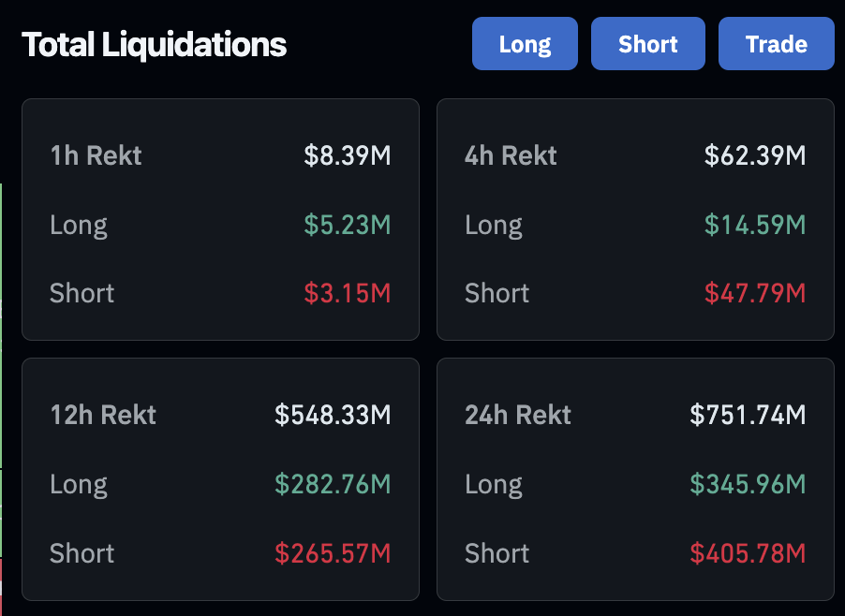Select the 12h Rekt label

click(103, 415)
